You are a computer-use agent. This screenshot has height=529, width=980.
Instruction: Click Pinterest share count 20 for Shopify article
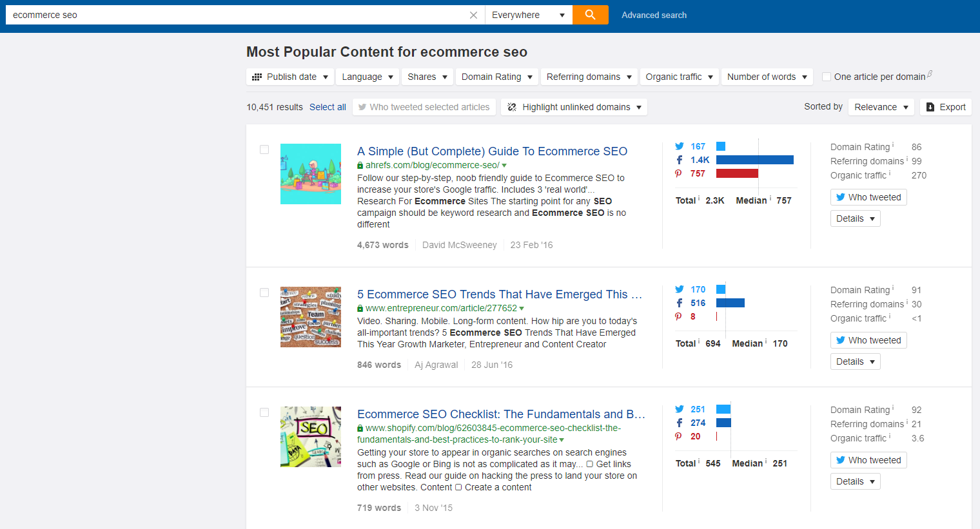(696, 436)
